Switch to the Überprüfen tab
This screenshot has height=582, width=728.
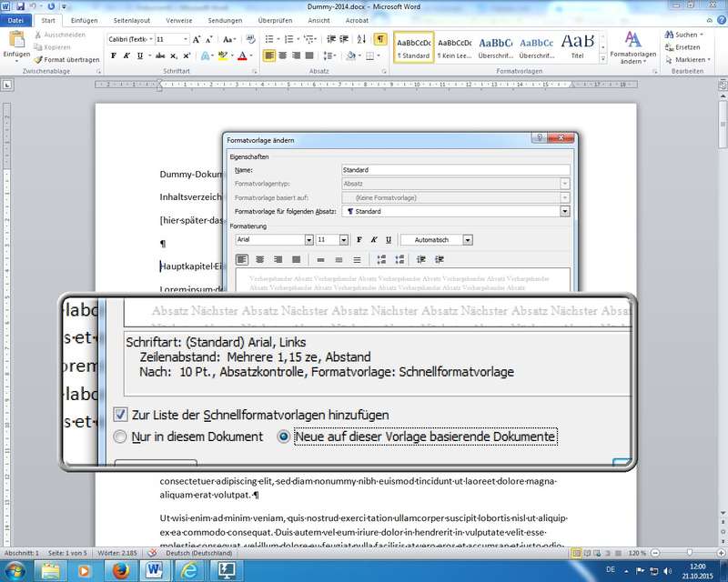pyautogui.click(x=275, y=20)
